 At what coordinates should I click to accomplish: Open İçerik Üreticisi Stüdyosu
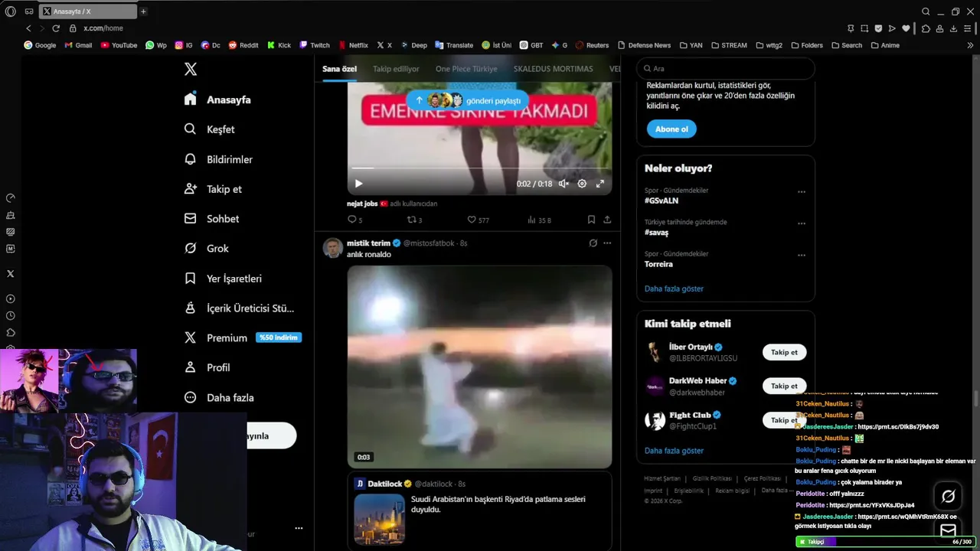point(240,308)
